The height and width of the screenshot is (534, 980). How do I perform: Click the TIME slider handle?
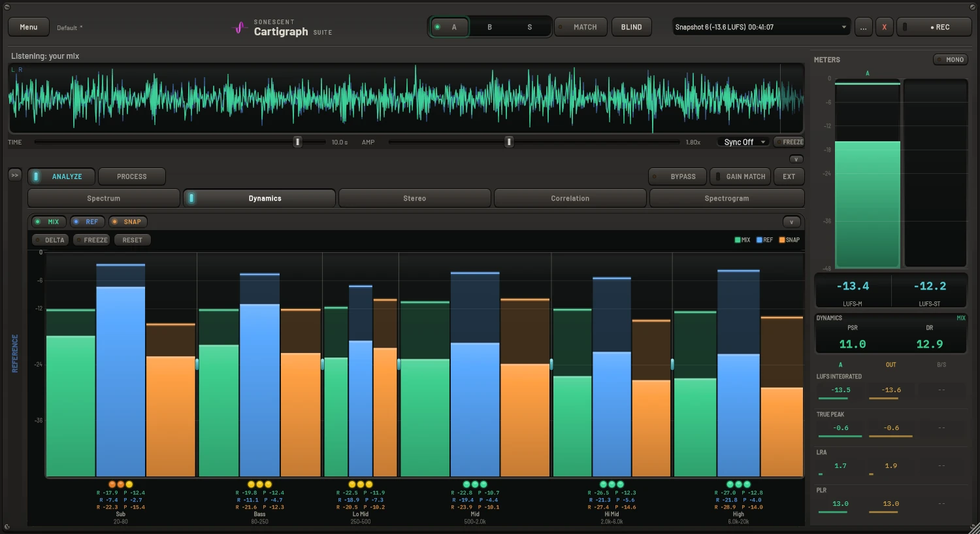coord(297,142)
